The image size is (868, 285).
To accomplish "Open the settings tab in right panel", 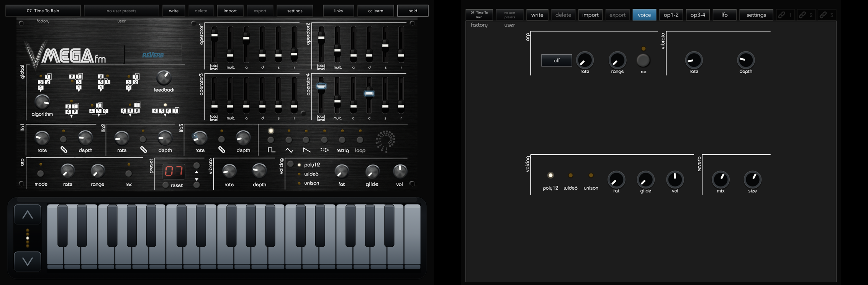I will pyautogui.click(x=756, y=15).
